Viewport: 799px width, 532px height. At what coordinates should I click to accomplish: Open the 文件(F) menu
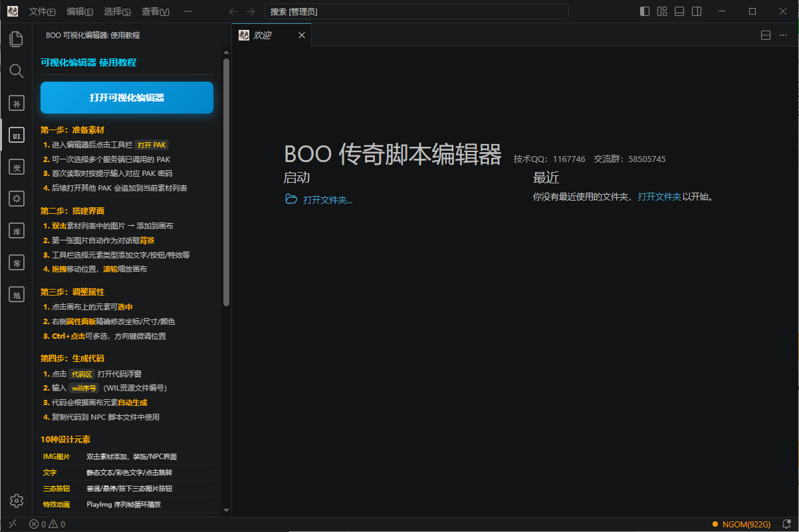pyautogui.click(x=43, y=11)
